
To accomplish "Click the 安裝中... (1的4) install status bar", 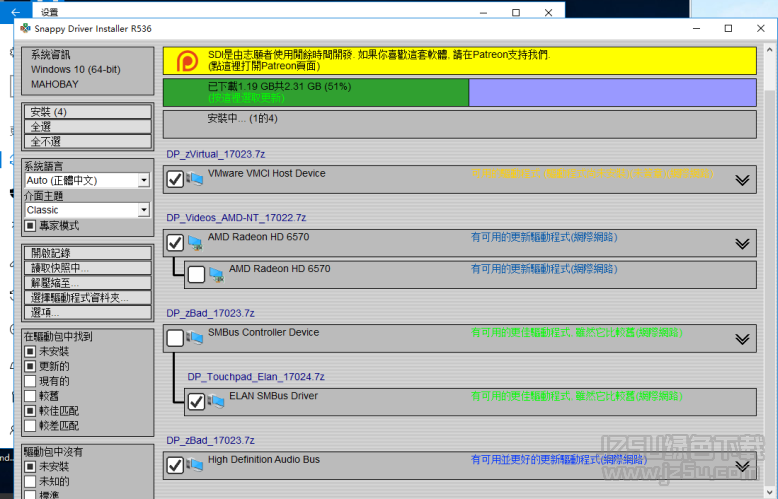I will click(x=459, y=124).
